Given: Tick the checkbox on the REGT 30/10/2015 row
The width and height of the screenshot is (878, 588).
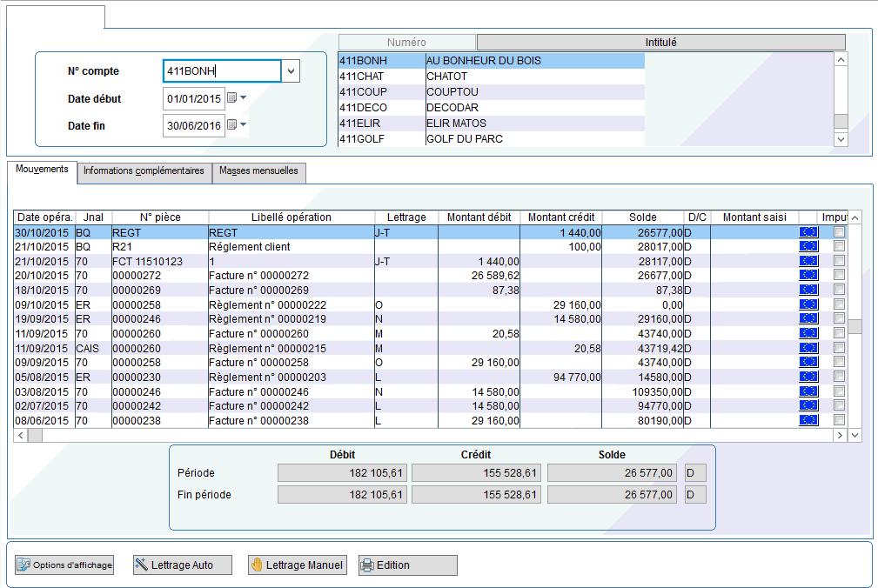Looking at the screenshot, I should [839, 232].
